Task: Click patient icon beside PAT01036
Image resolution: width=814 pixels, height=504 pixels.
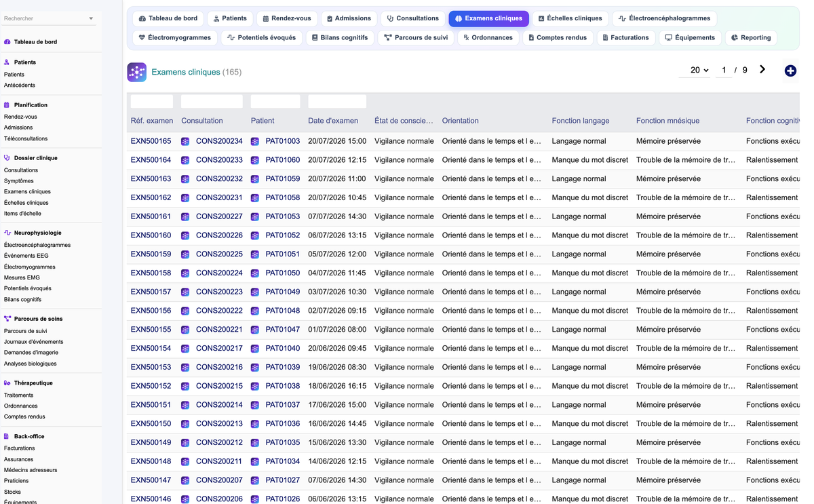Action: [255, 424]
